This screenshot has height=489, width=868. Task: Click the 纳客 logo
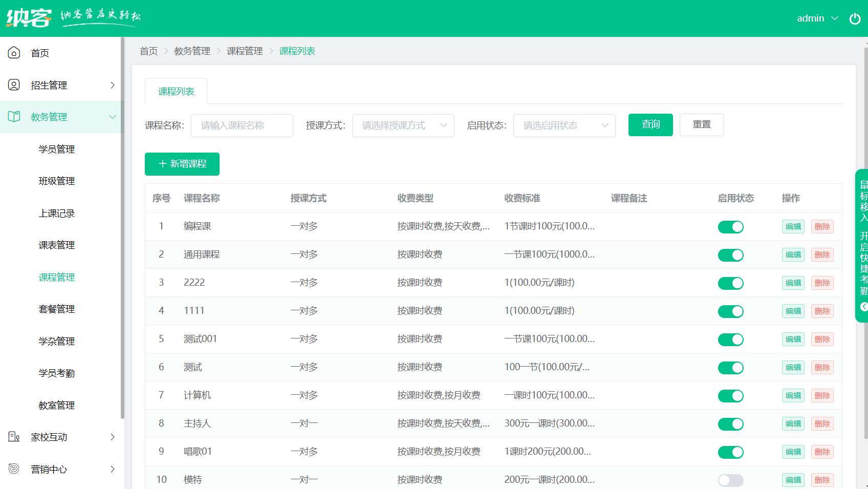tap(28, 17)
